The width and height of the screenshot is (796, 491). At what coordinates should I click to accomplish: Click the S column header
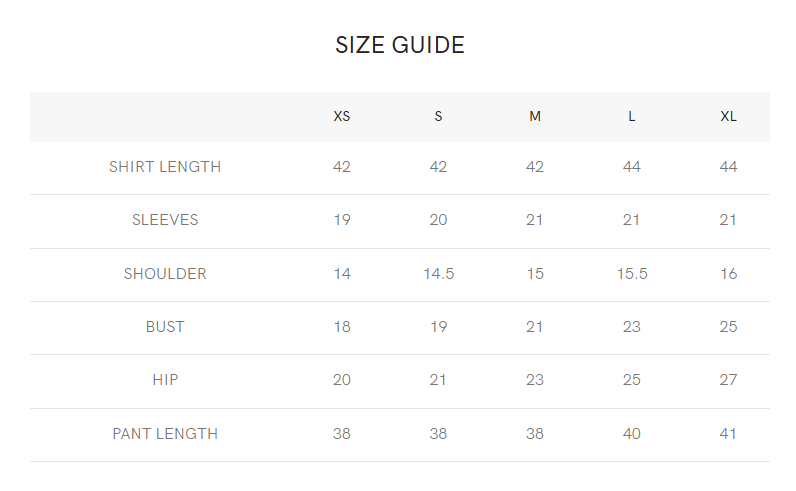coord(438,116)
